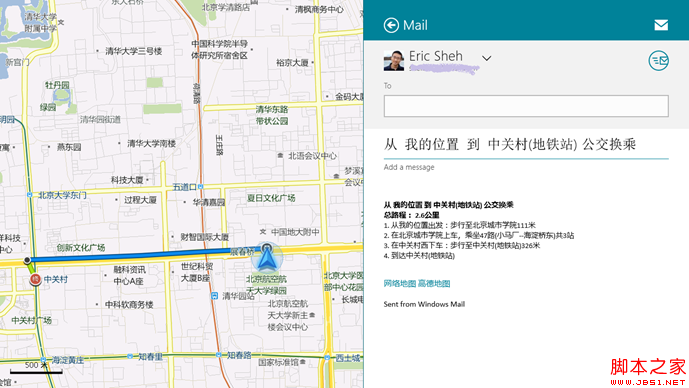Click the 知春路 station marker

pyautogui.click(x=218, y=355)
